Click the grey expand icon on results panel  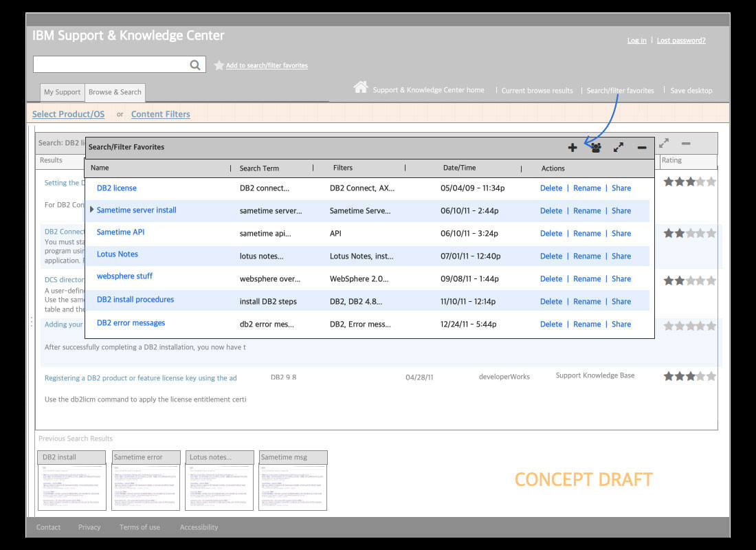coord(664,143)
